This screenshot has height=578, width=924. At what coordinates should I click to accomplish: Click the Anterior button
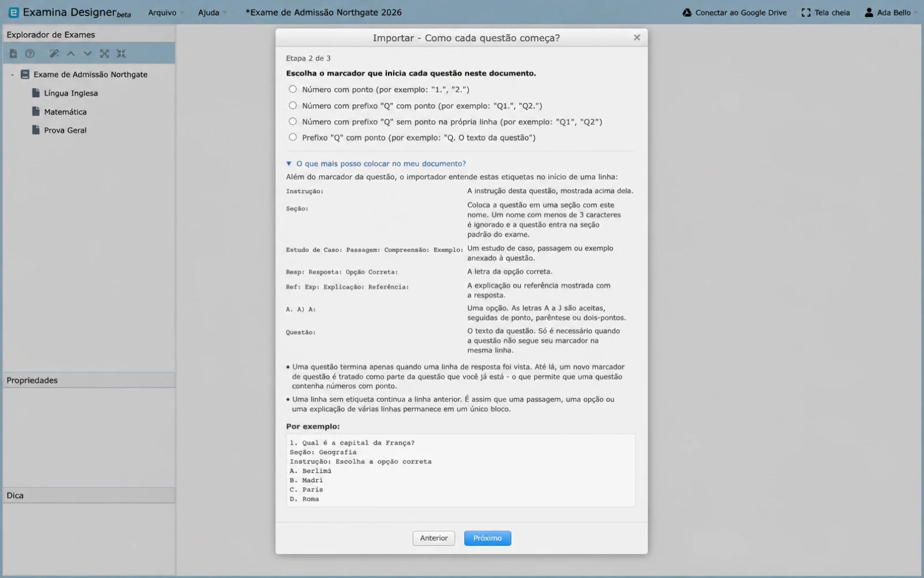434,538
